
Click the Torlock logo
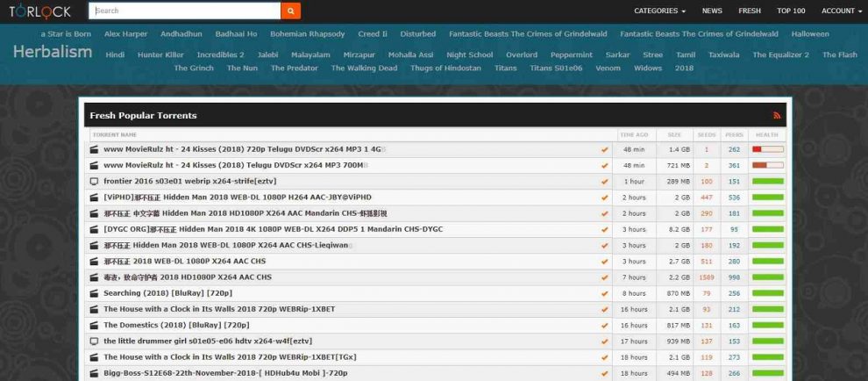[x=41, y=11]
